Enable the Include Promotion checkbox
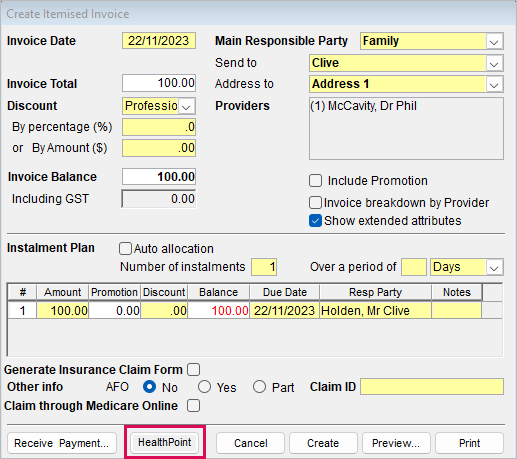 point(315,181)
